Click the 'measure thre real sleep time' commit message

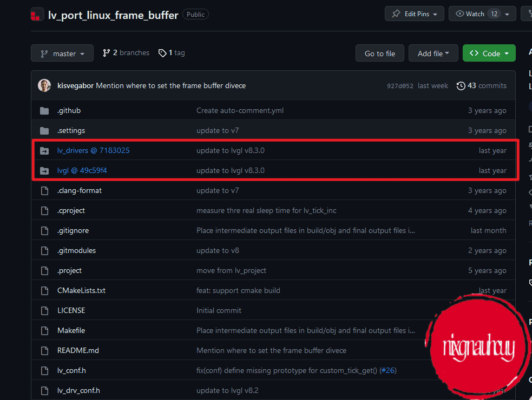click(266, 210)
